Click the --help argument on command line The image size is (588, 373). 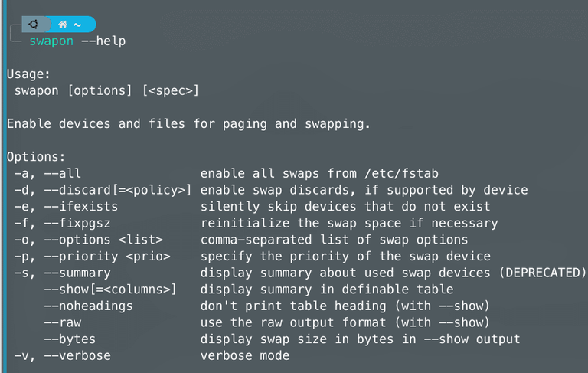103,41
